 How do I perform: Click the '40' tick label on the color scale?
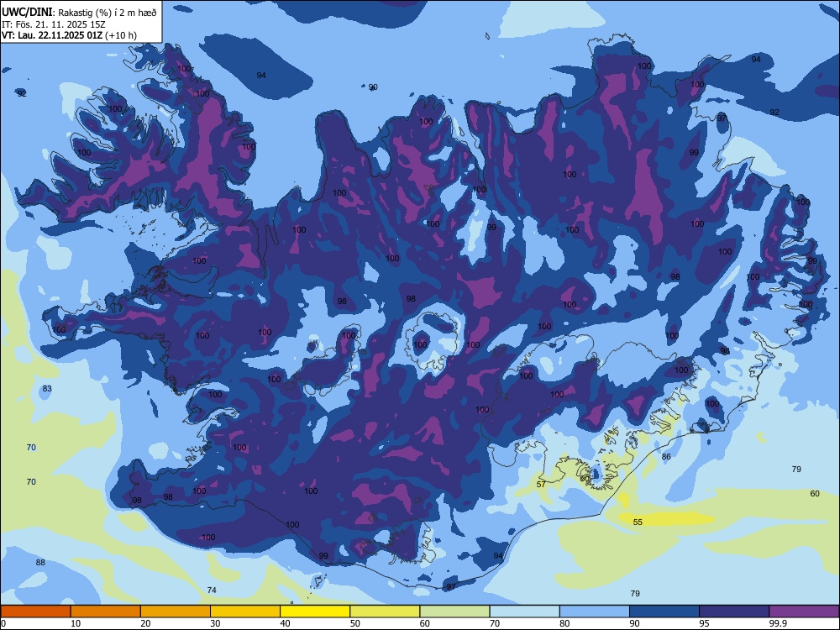[286, 623]
